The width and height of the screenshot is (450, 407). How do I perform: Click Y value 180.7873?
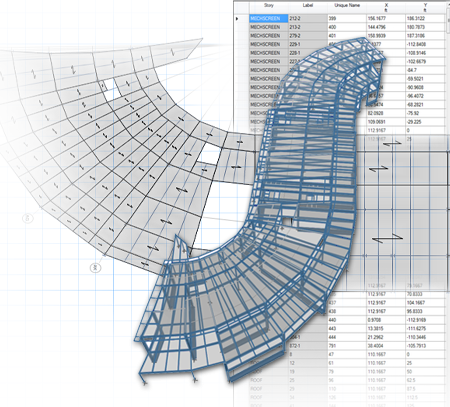[x=425, y=27]
